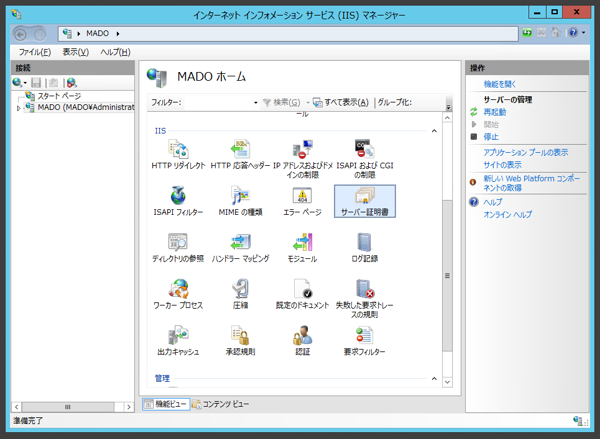
Task: Click the address bar path field
Action: coord(288,34)
